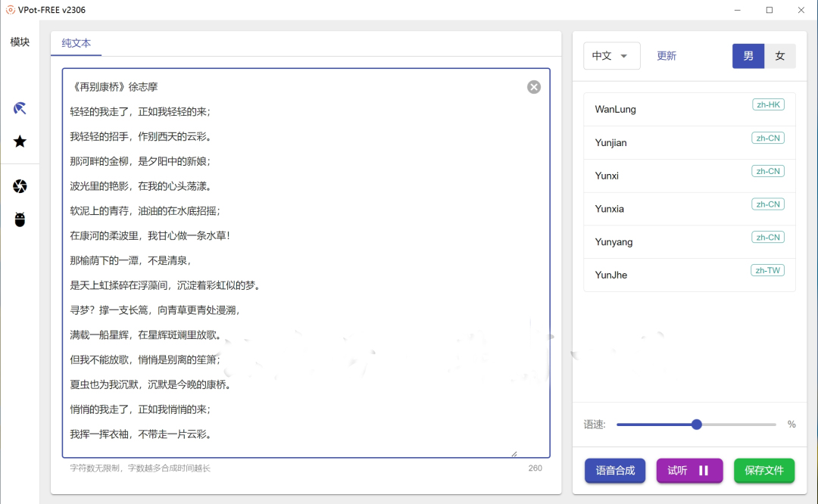This screenshot has height=504, width=818.
Task: Choose the Yunjian voice
Action: (x=689, y=143)
